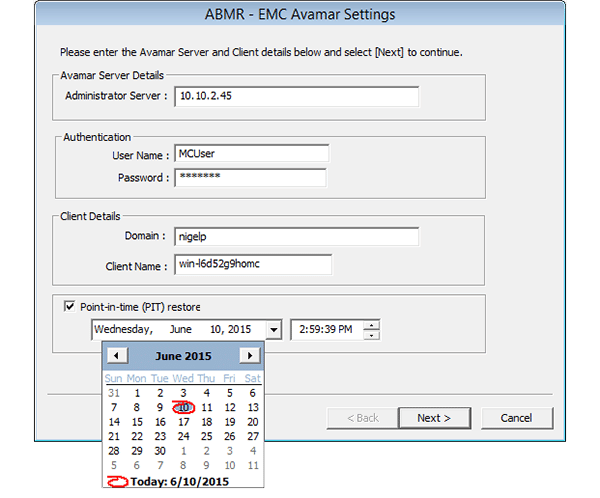This screenshot has width=600, height=498.
Task: Click the time field showing 2:59:39 PM
Action: pyautogui.click(x=326, y=330)
